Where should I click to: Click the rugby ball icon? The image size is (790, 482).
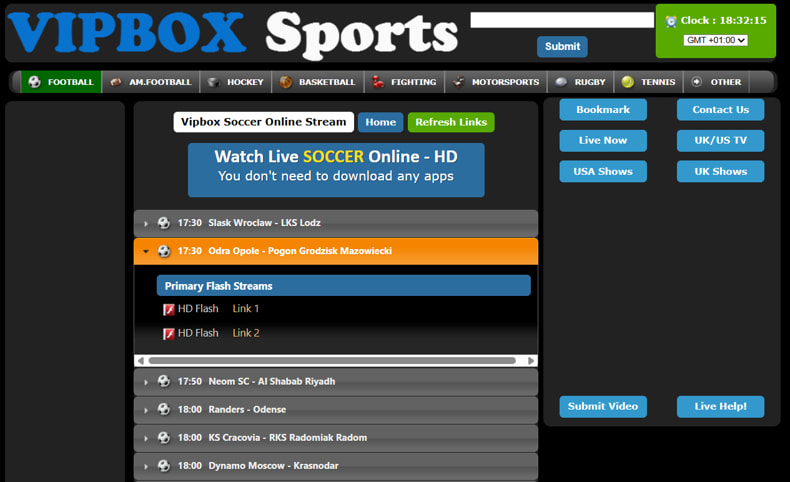click(561, 82)
